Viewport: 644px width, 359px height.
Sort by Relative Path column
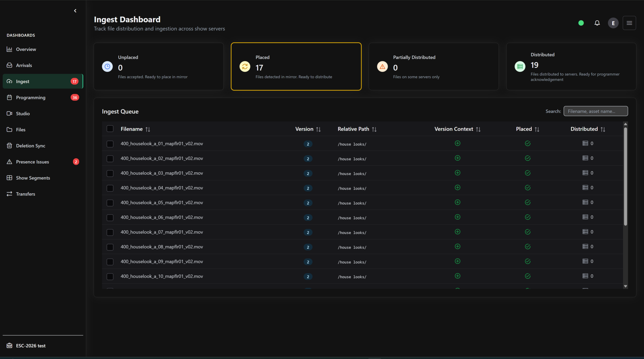(x=374, y=129)
